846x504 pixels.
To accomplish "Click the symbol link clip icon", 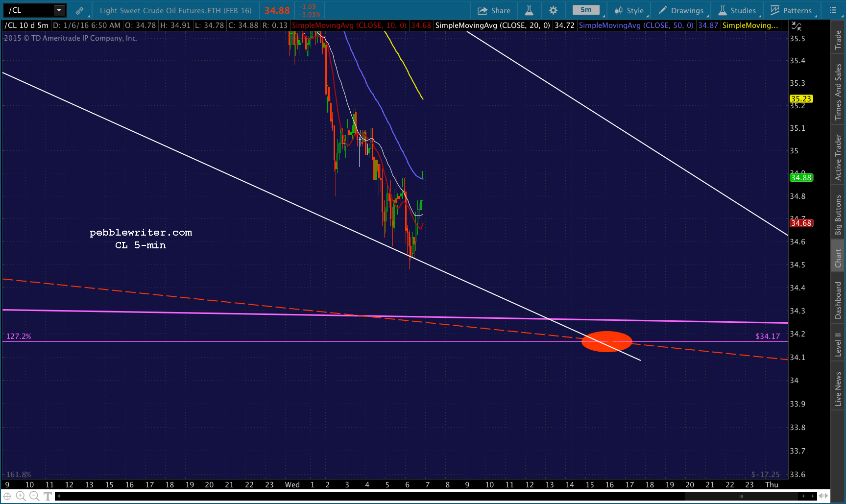I will pyautogui.click(x=79, y=10).
